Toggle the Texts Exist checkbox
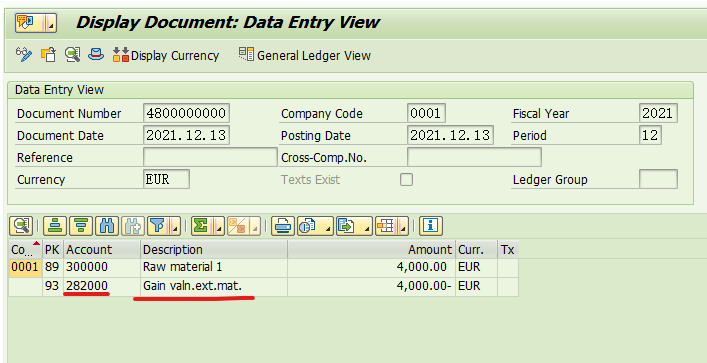This screenshot has height=363, width=707. tap(407, 179)
